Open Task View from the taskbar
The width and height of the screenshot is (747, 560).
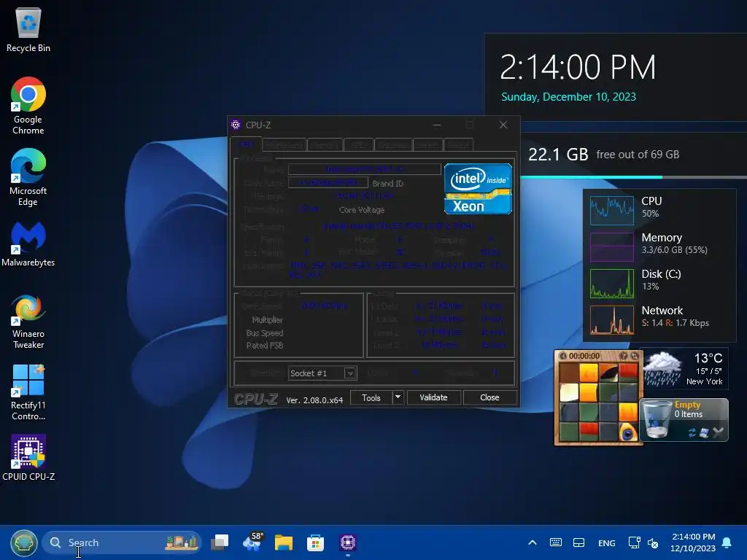pyautogui.click(x=220, y=542)
